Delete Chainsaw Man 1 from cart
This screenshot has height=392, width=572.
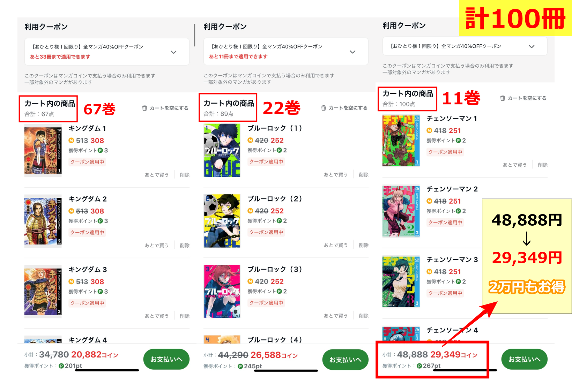point(543,165)
